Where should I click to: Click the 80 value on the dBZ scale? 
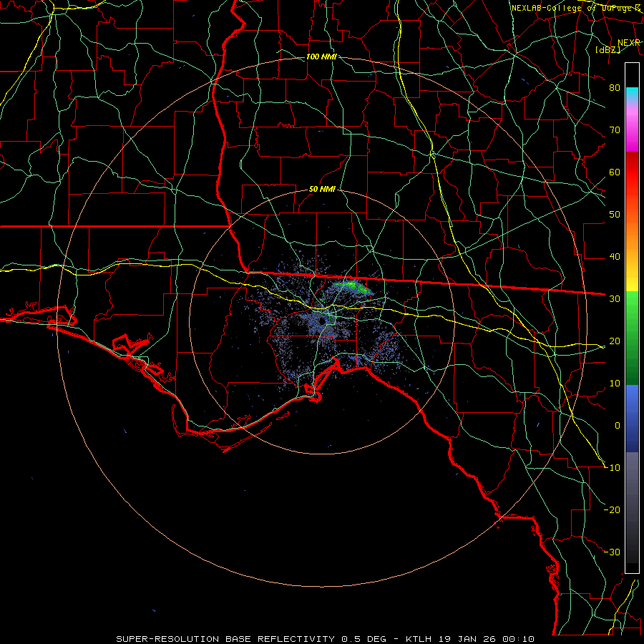point(615,88)
